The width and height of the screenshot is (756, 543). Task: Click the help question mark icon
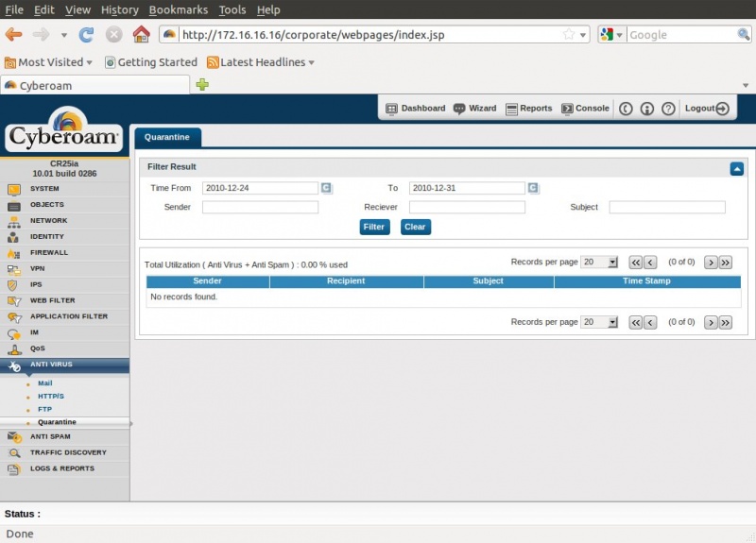point(668,109)
